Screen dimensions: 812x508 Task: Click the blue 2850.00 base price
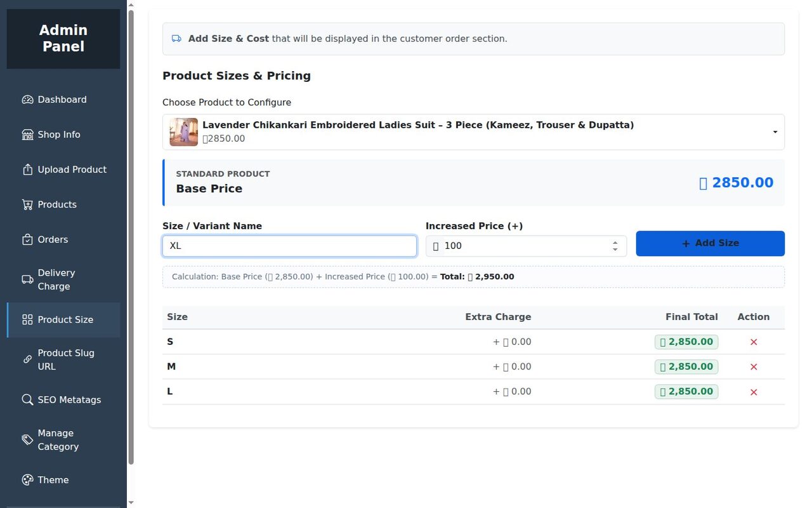(736, 183)
